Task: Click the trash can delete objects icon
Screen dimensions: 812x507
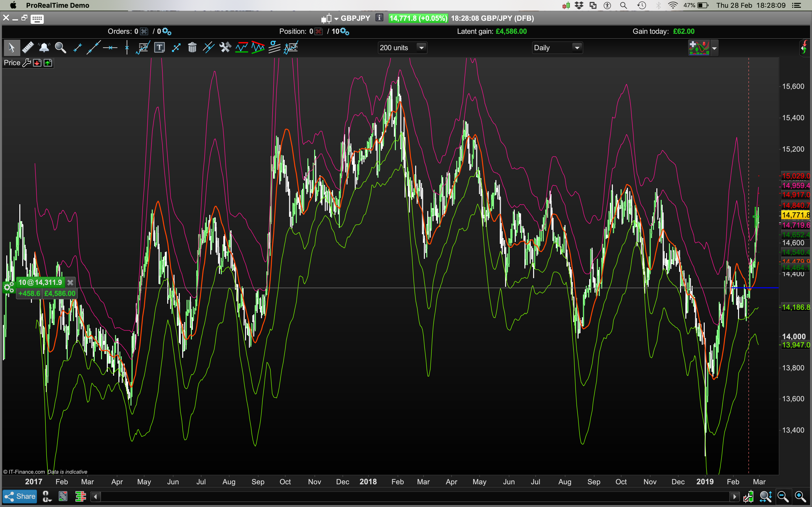Action: pyautogui.click(x=192, y=48)
